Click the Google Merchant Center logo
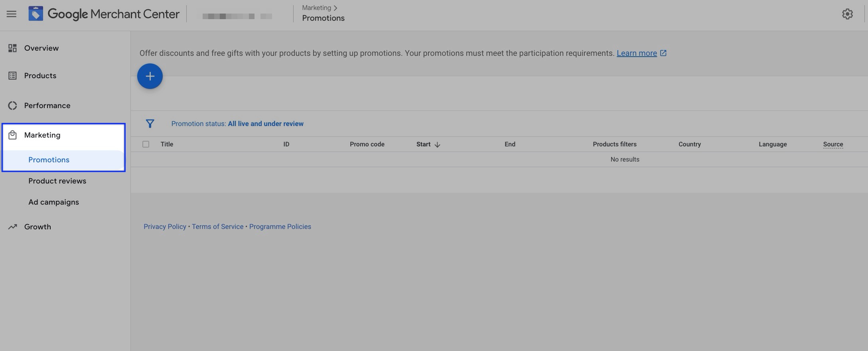Image resolution: width=868 pixels, height=351 pixels. 104,14
